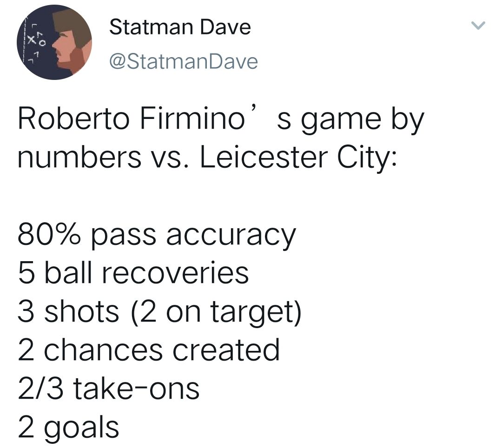This screenshot has height=448, width=502.
Task: Click the "2 chances created" line
Action: tap(149, 349)
